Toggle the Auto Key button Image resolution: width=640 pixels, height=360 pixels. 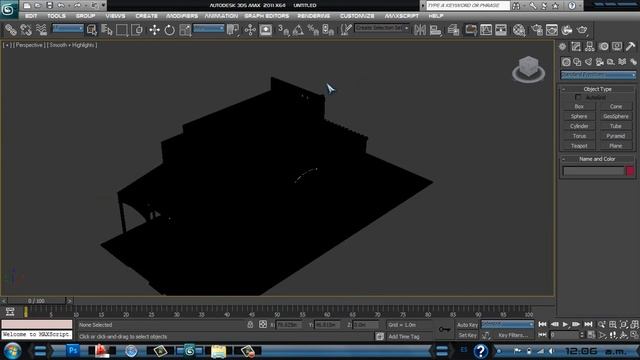point(467,325)
